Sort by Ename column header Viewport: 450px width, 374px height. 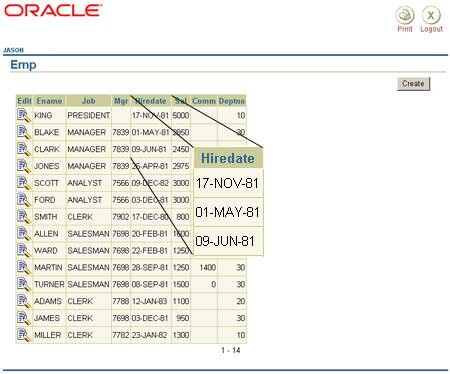tap(49, 101)
